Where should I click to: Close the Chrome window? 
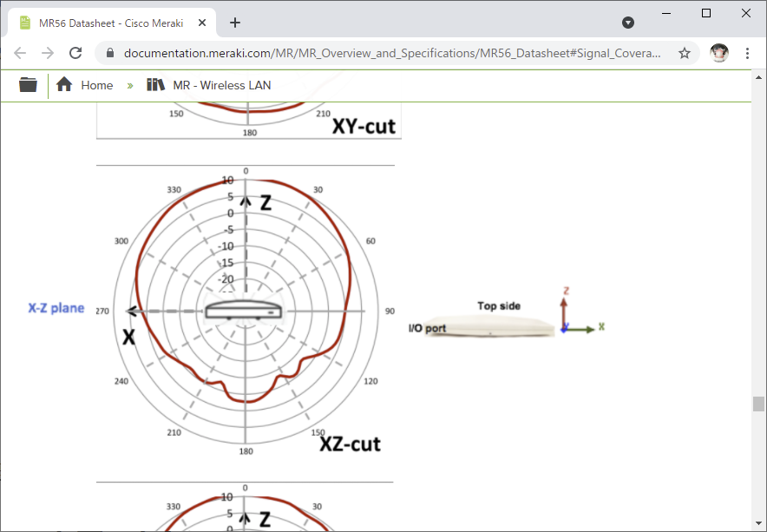pos(746,13)
